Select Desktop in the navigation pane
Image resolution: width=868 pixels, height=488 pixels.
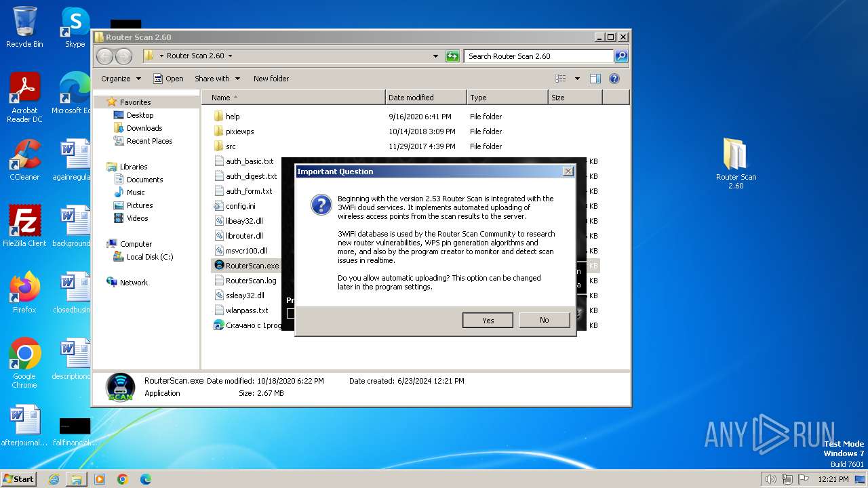(140, 115)
